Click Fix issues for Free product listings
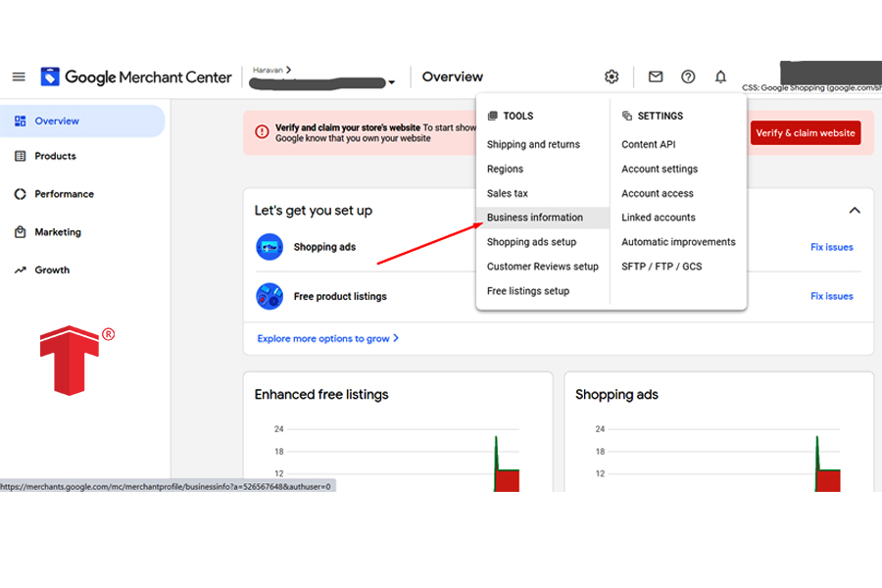The image size is (882, 588). (831, 296)
